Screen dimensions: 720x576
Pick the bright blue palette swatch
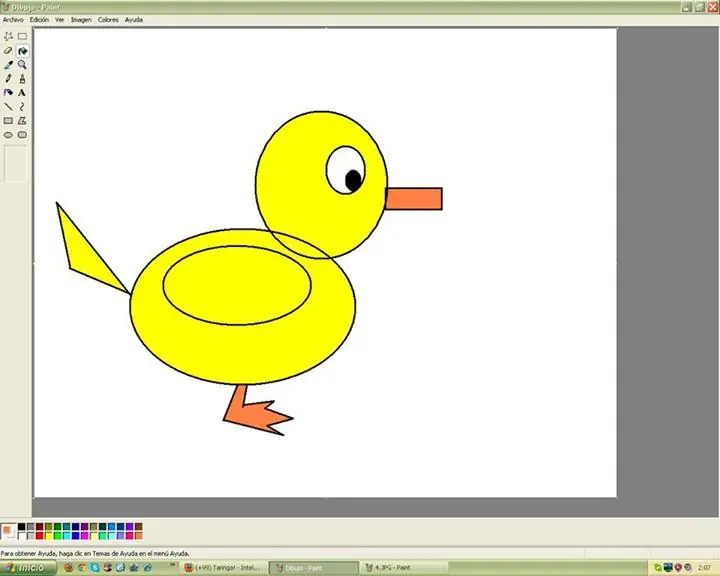pyautogui.click(x=75, y=536)
